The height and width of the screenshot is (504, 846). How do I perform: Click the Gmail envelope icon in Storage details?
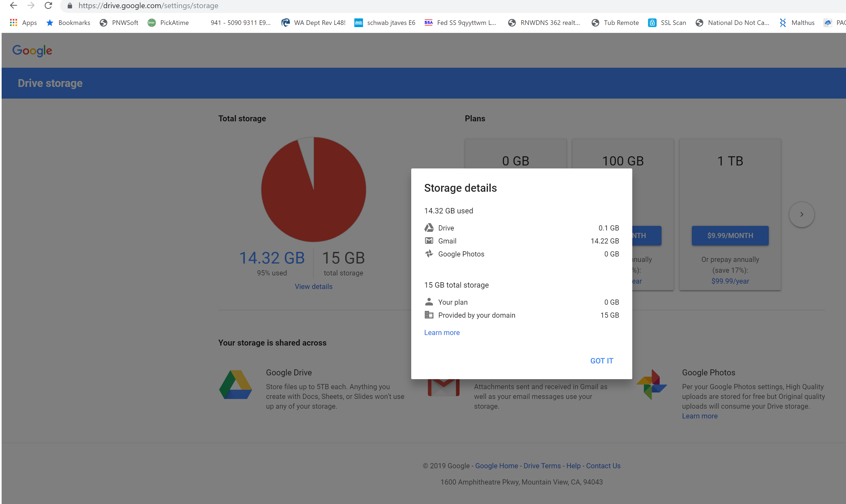coord(429,241)
